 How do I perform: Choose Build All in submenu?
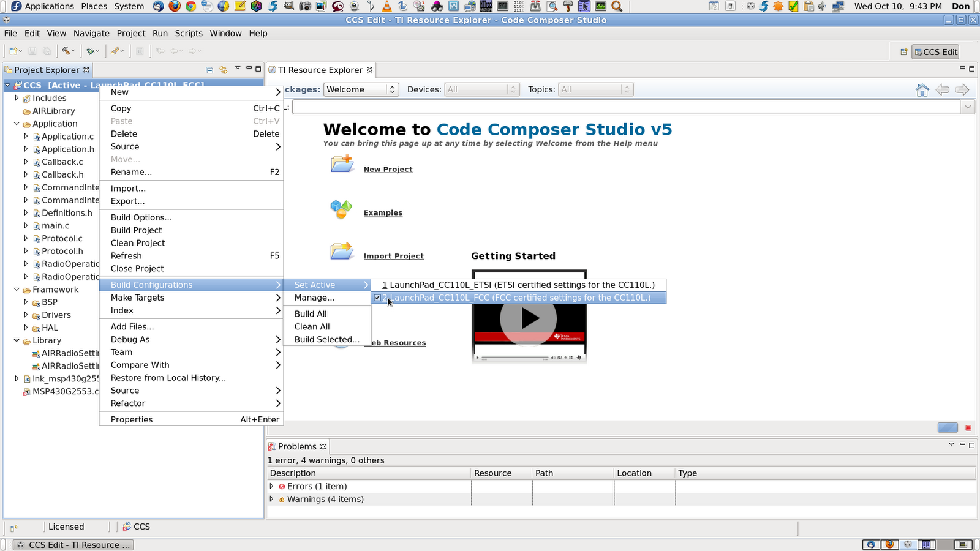click(328, 313)
